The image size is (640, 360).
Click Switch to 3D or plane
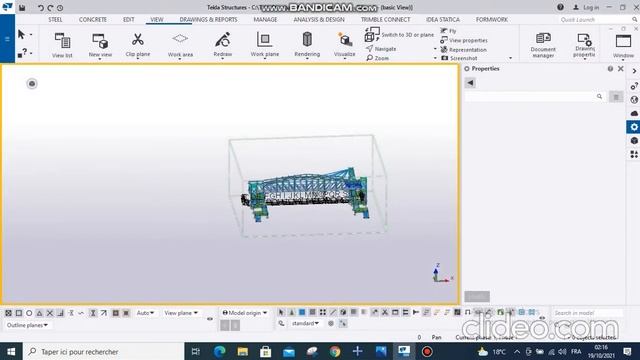[399, 35]
